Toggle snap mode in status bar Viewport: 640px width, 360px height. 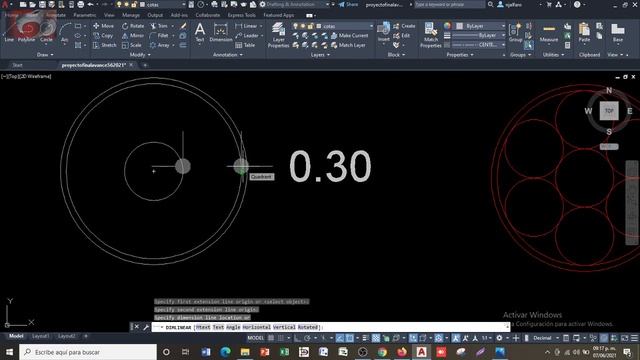click(281, 338)
